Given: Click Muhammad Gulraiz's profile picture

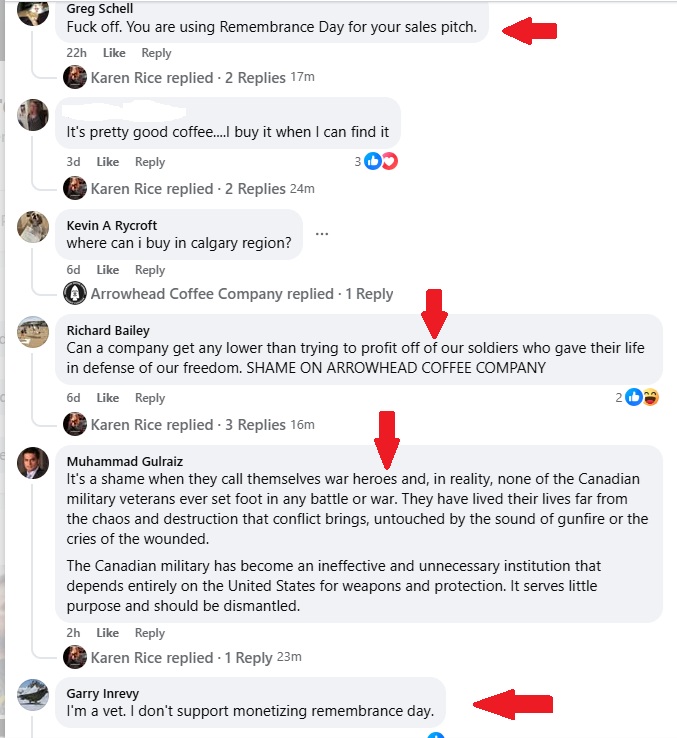Looking at the screenshot, I should pos(34,462).
